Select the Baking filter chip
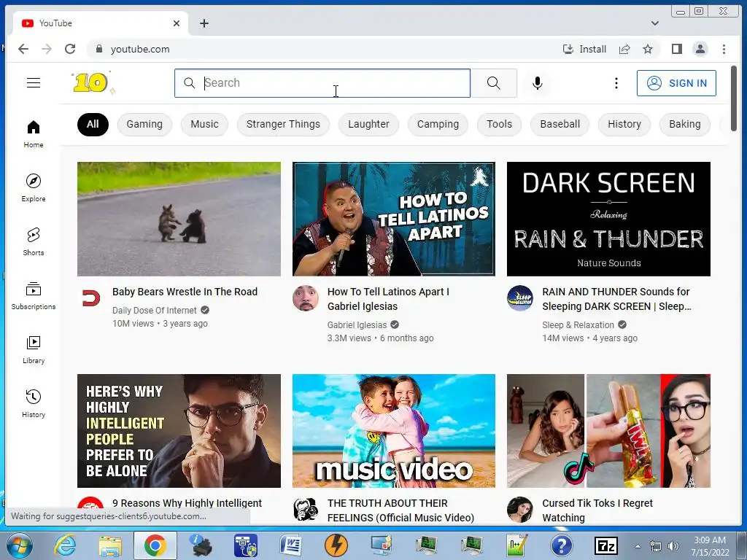This screenshot has height=560, width=747. coord(684,124)
